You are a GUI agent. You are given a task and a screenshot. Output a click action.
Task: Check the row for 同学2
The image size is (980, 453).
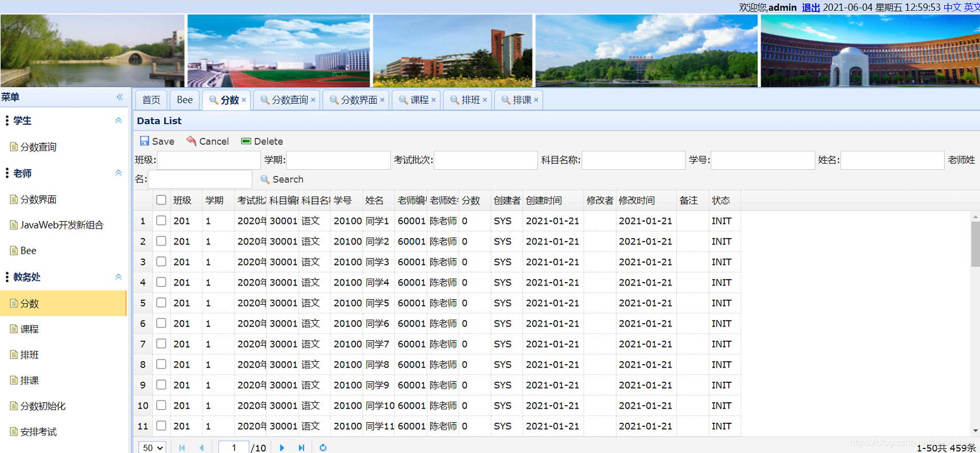161,241
